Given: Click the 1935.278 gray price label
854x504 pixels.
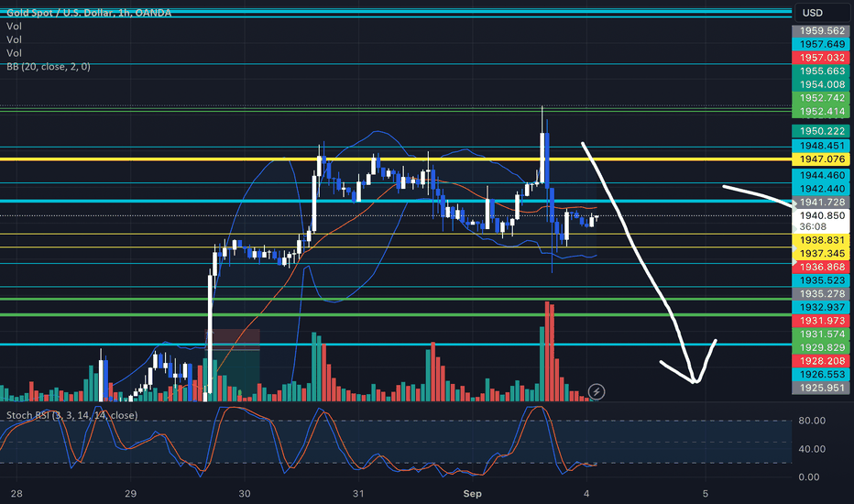Looking at the screenshot, I should tap(821, 293).
